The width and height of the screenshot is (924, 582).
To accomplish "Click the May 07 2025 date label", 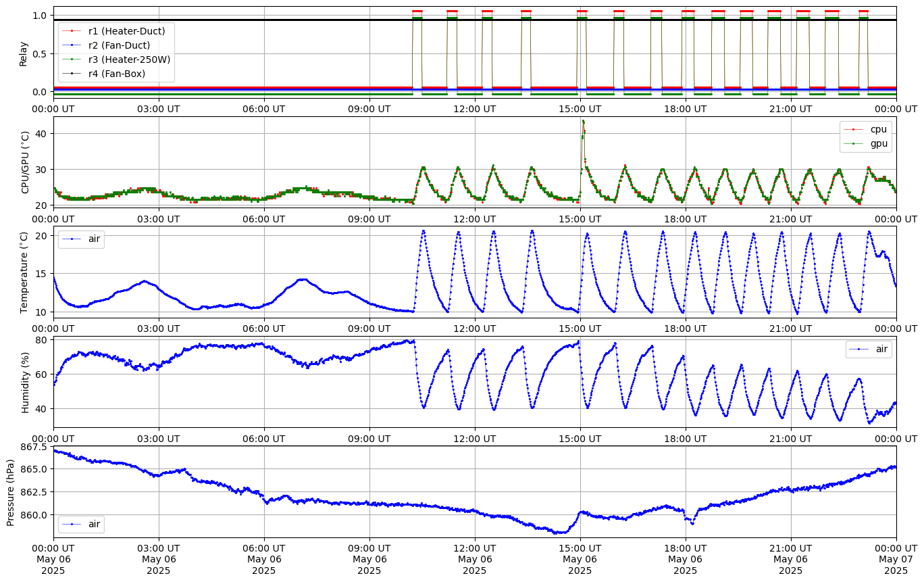I will [896, 565].
